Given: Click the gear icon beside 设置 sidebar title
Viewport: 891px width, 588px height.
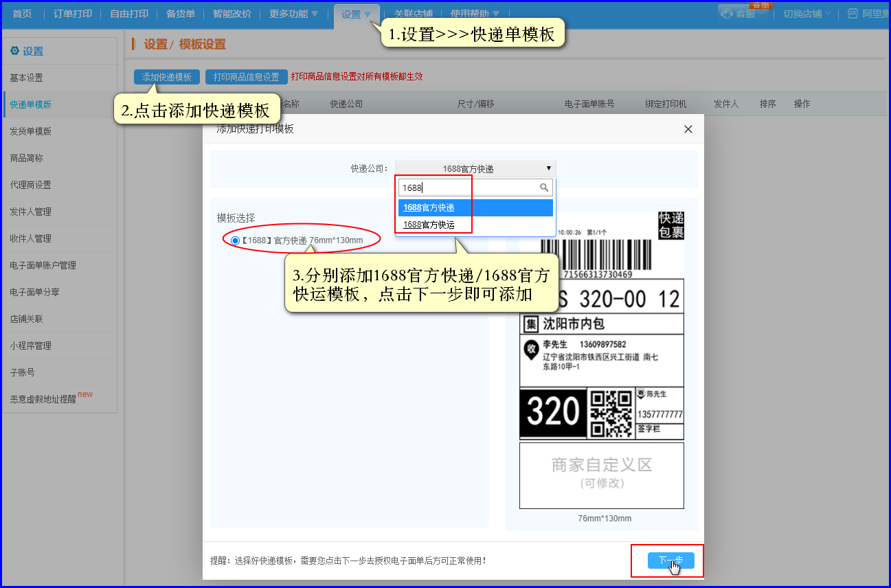Looking at the screenshot, I should [x=14, y=51].
